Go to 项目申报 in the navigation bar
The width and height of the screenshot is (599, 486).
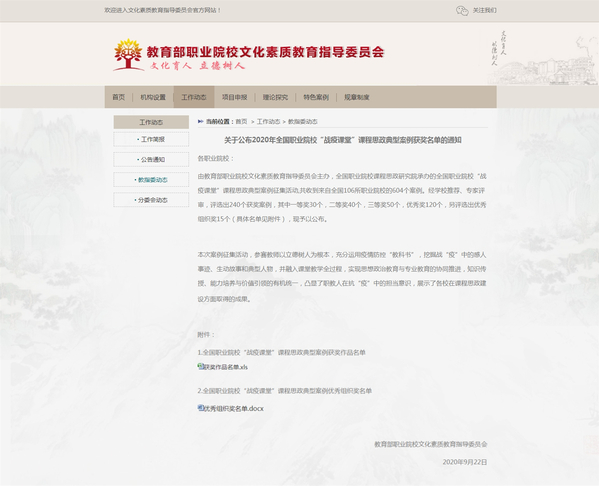click(235, 97)
